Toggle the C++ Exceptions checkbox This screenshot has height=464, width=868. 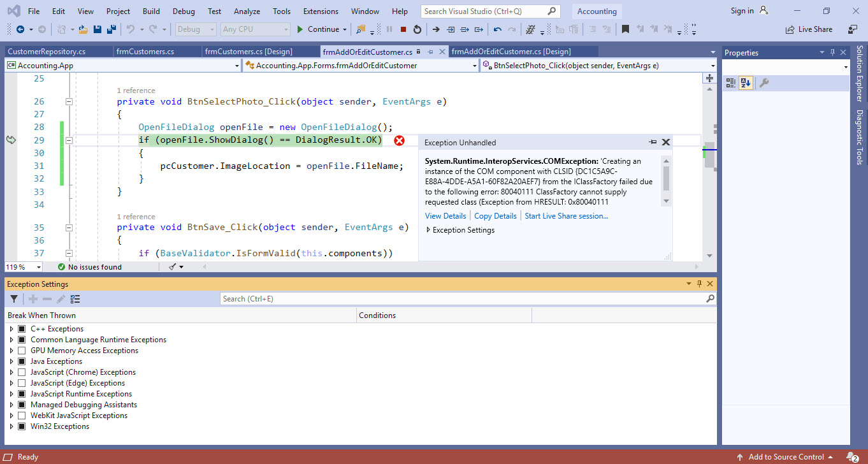(x=22, y=329)
